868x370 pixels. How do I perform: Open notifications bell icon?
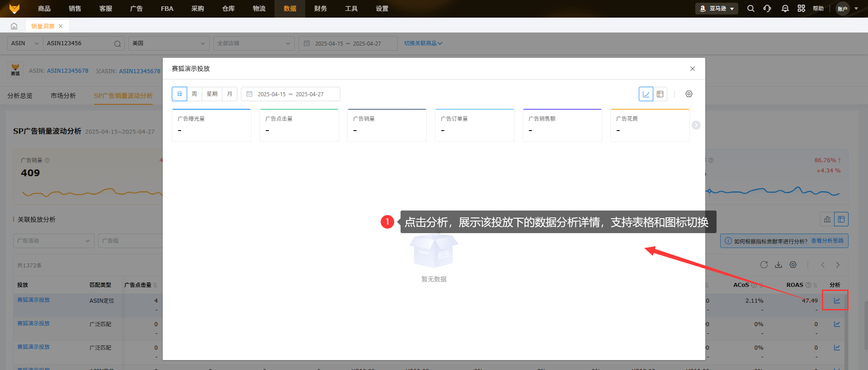click(785, 9)
